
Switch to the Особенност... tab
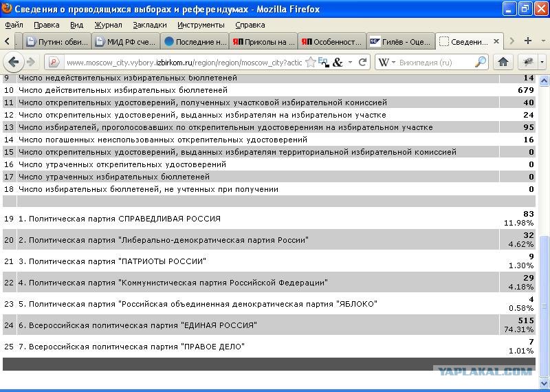331,42
